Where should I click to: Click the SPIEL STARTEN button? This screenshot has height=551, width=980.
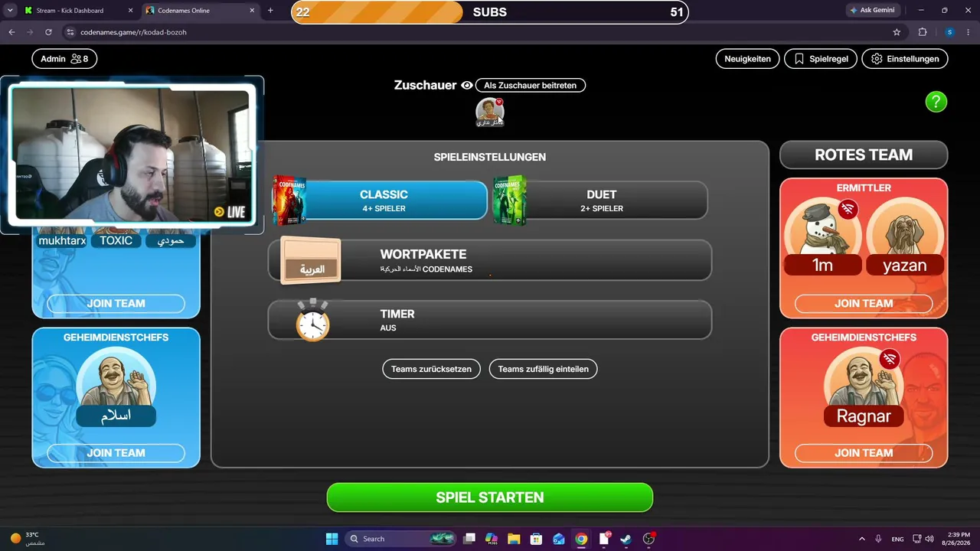click(x=490, y=497)
